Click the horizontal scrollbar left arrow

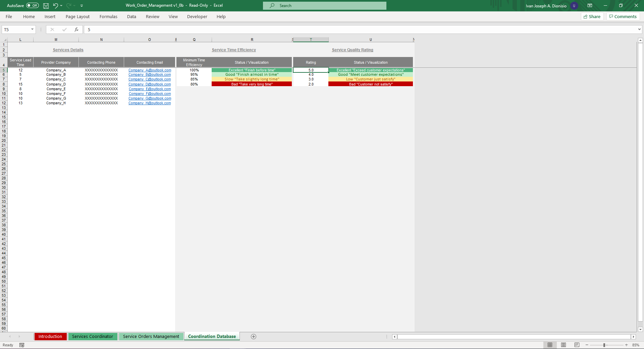pyautogui.click(x=395, y=337)
